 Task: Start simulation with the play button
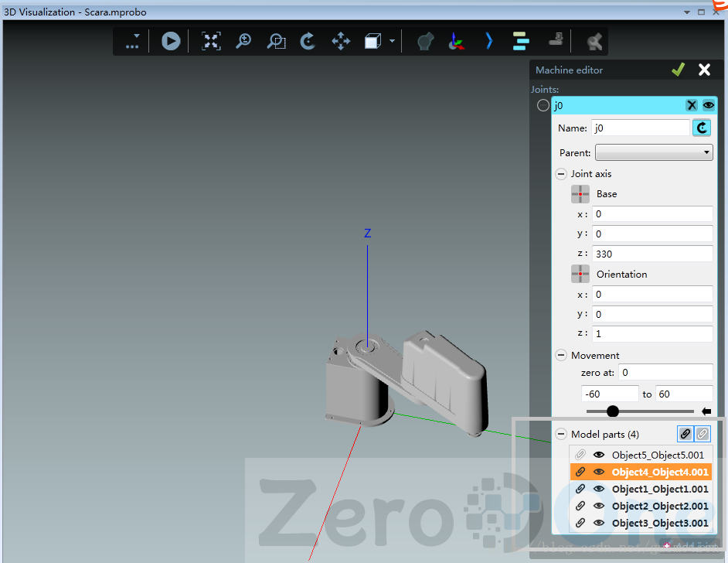(171, 41)
